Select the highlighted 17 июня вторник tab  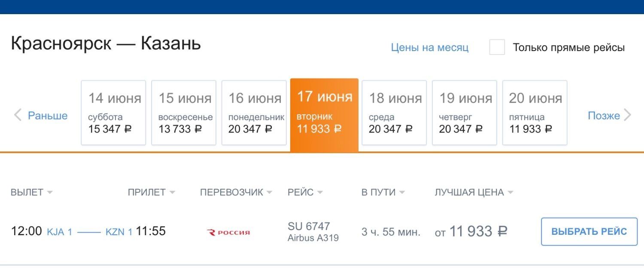click(x=324, y=115)
